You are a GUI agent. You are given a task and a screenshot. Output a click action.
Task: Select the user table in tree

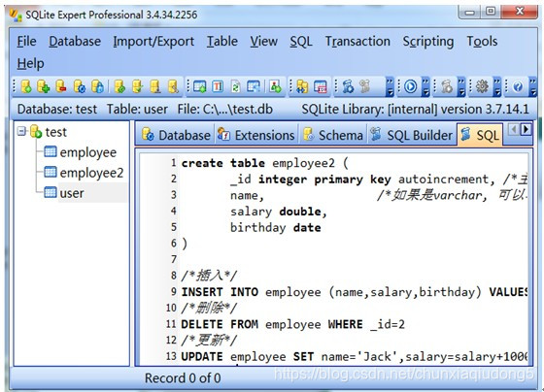click(x=72, y=193)
